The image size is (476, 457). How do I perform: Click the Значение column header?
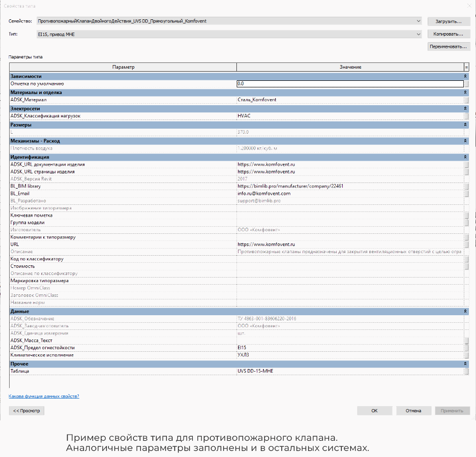(350, 67)
